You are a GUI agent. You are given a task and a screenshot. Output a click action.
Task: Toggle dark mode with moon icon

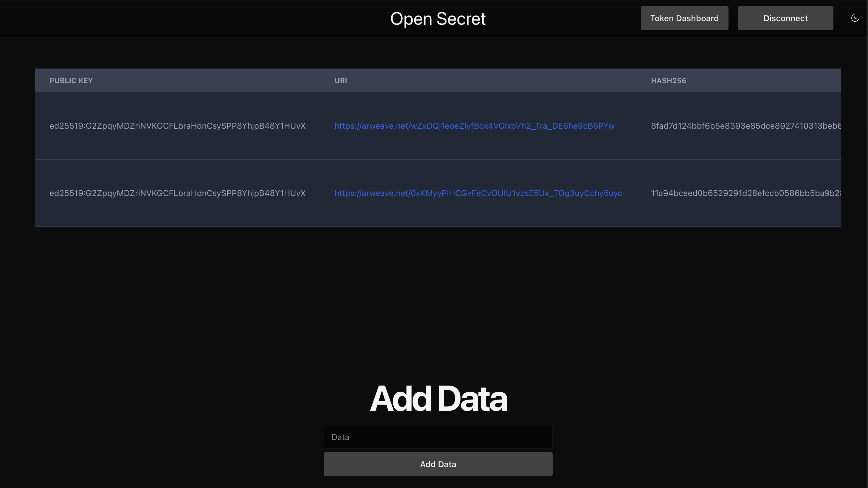[x=855, y=18]
